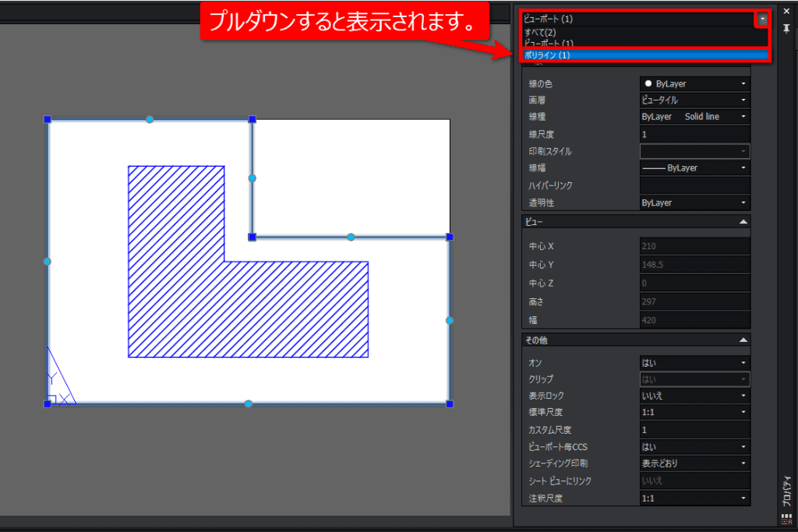
Task: Click the round midpoint grip on top edge
Action: pos(150,119)
